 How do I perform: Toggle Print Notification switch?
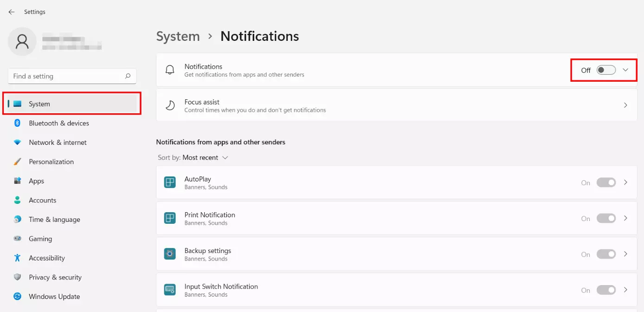[606, 218]
